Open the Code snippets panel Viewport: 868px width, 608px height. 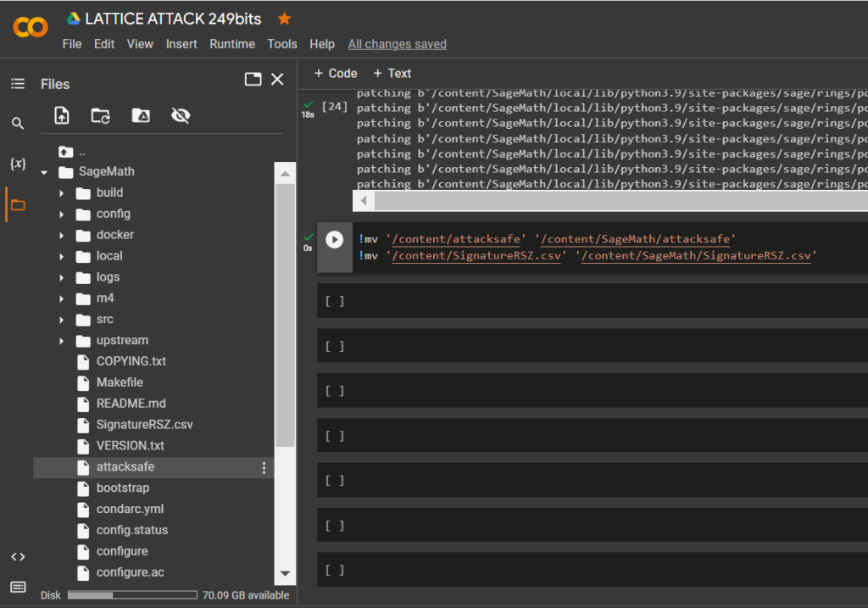tap(19, 556)
